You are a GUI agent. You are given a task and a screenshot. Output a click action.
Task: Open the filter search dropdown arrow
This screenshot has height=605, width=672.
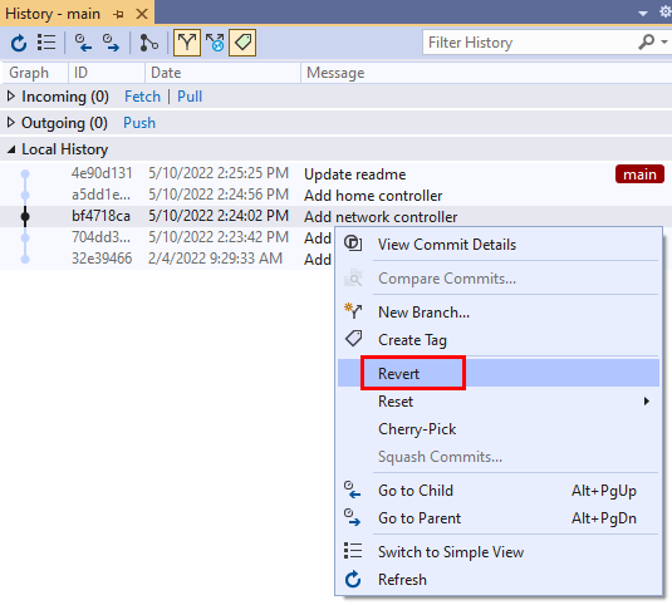click(x=664, y=42)
